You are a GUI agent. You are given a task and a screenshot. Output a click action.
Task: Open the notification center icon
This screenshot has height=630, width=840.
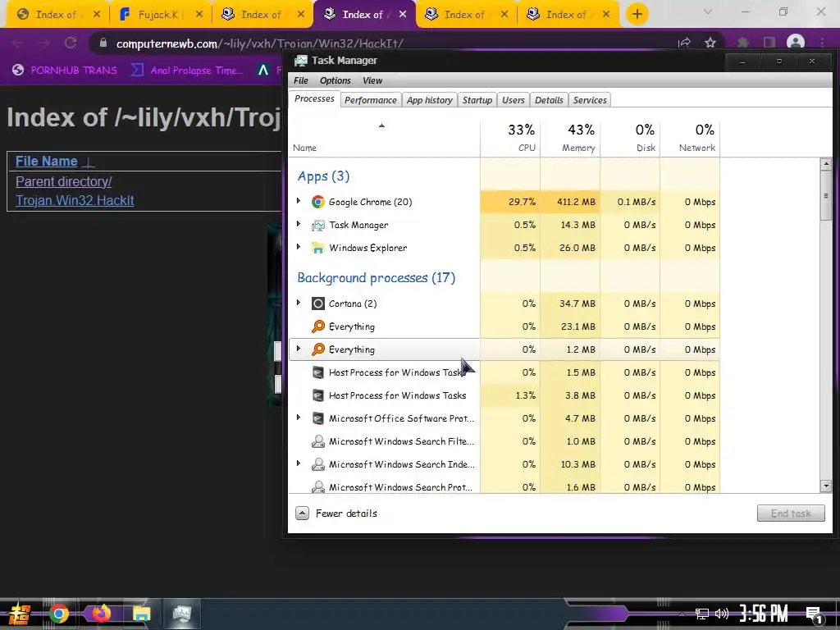click(x=815, y=615)
